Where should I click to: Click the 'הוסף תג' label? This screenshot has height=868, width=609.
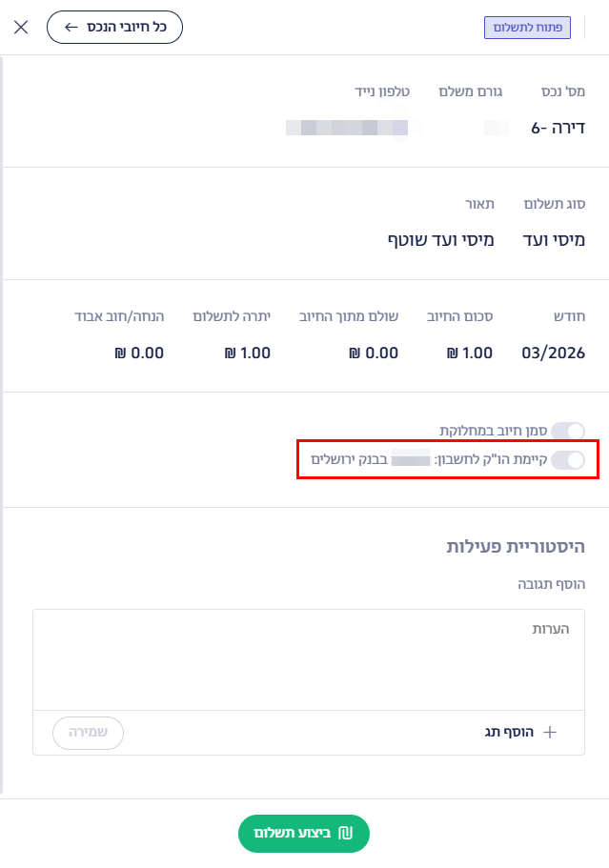click(x=508, y=732)
